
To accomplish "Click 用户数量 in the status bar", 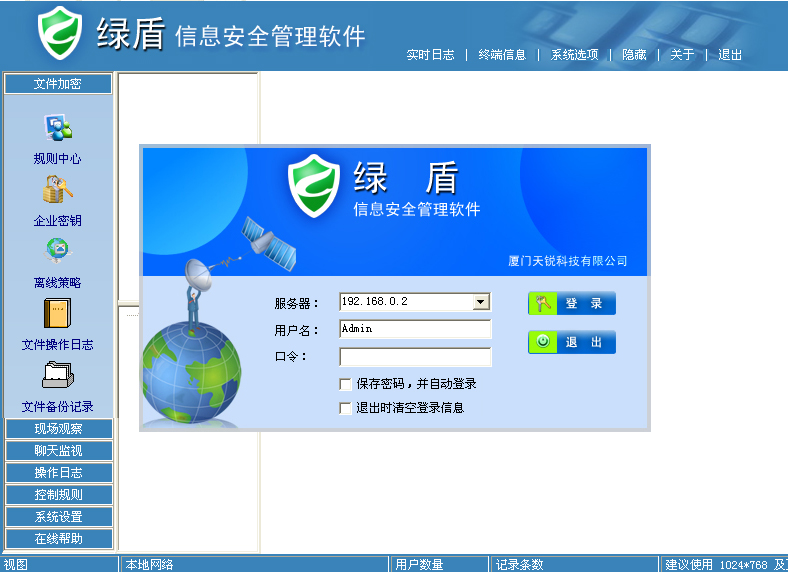I will [x=419, y=564].
